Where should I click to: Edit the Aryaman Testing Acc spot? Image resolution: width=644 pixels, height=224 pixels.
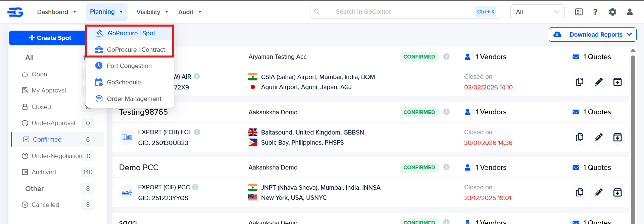click(x=598, y=82)
